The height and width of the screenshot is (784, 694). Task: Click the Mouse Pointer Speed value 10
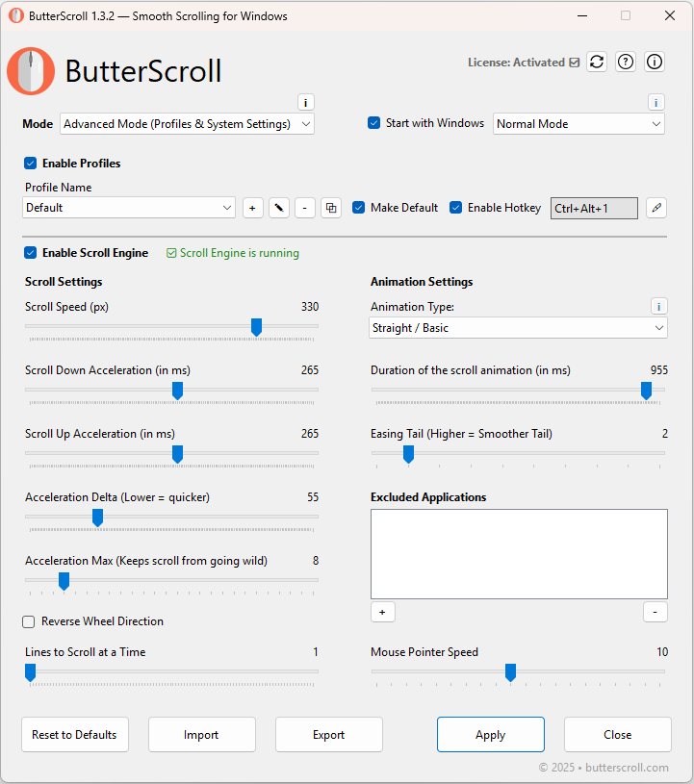tap(662, 652)
